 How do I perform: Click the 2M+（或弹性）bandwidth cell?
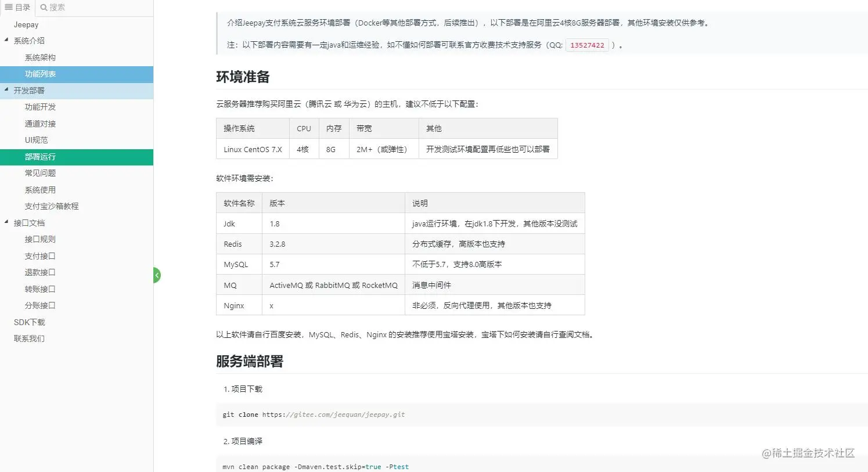coord(384,149)
